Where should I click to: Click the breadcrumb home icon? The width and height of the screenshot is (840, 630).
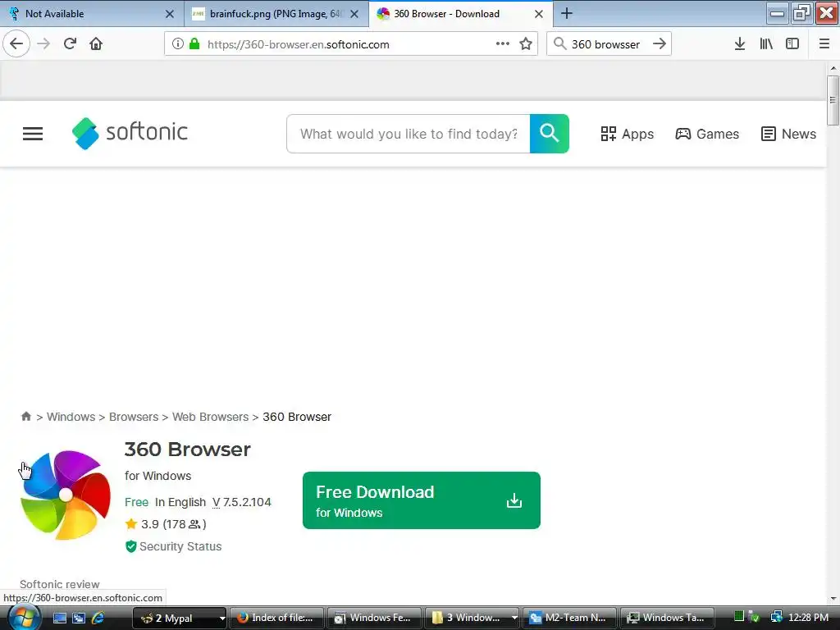[25, 416]
